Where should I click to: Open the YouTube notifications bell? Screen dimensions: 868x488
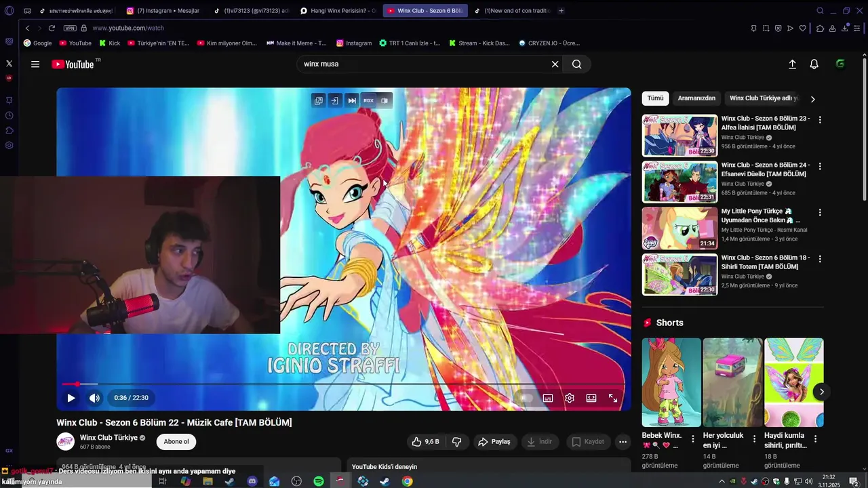click(x=814, y=64)
